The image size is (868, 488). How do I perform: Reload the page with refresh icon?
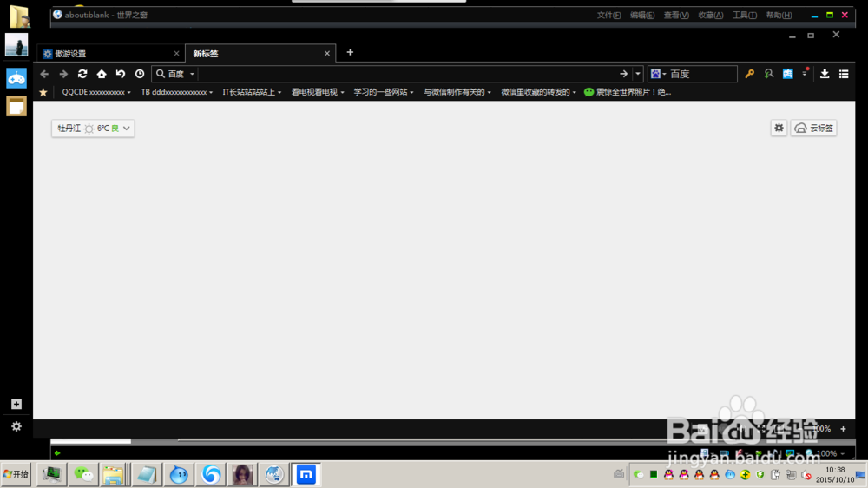point(82,74)
